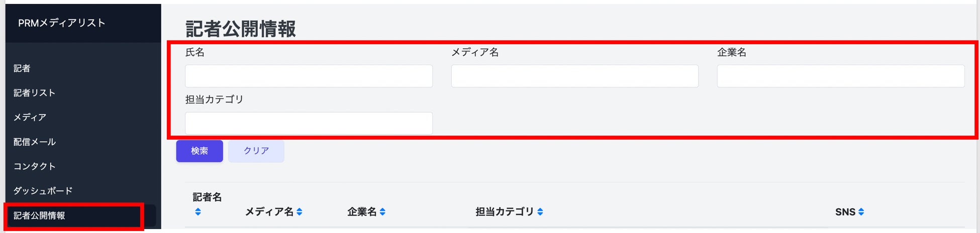Viewport: 980px width, 233px height.
Task: Sort table by メディア名 column arrows
Action: point(300,212)
